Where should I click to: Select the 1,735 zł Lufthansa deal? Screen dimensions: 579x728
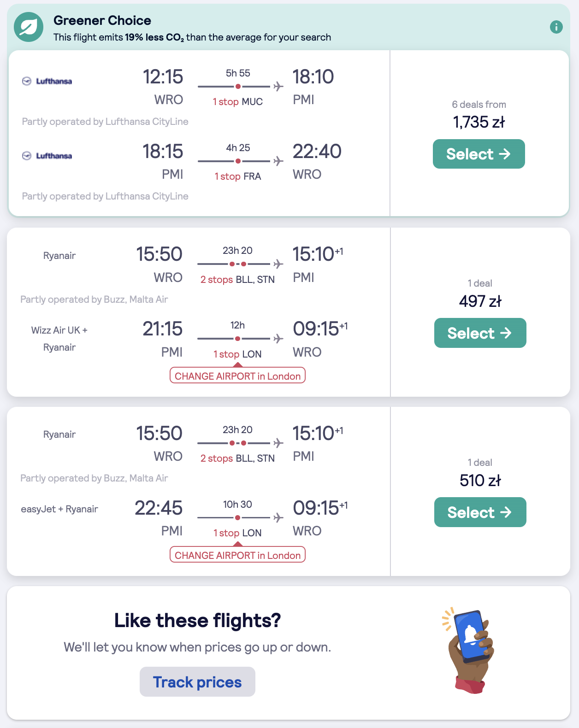(479, 154)
